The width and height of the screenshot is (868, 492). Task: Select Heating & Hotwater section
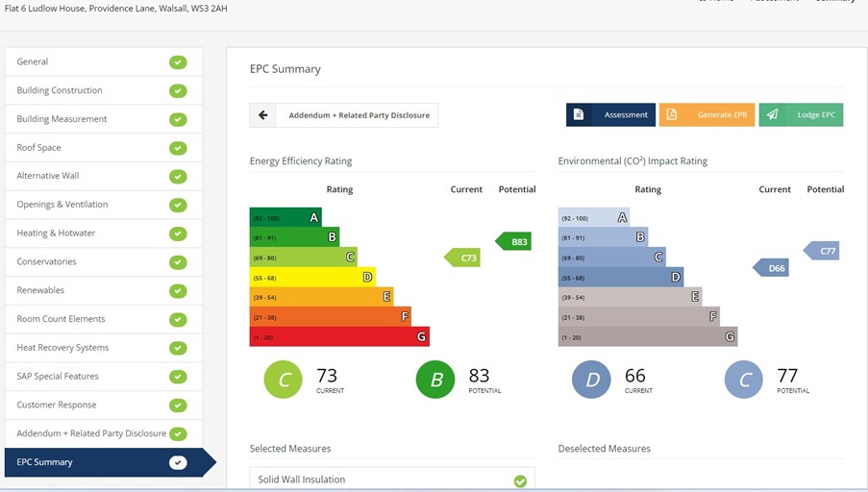104,234
